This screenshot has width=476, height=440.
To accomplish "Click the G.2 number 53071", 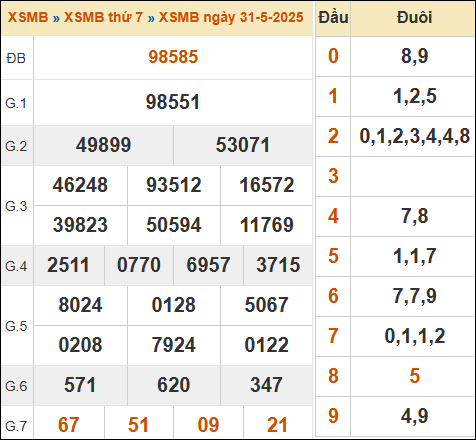I will (x=243, y=145).
